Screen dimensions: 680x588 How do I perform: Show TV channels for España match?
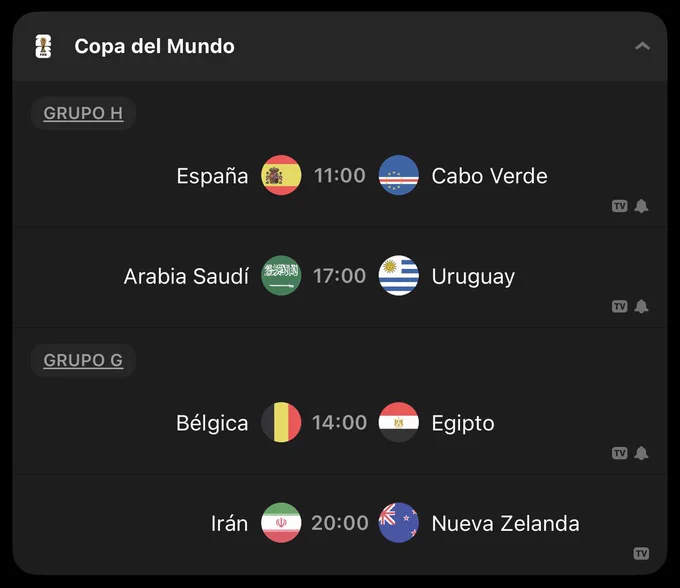point(620,206)
